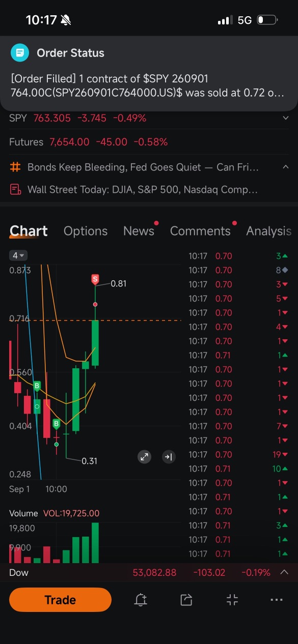Viewport: 298px width, 644px height.
Task: Tap the collapse view icon in bottom bar
Action: pyautogui.click(x=232, y=600)
